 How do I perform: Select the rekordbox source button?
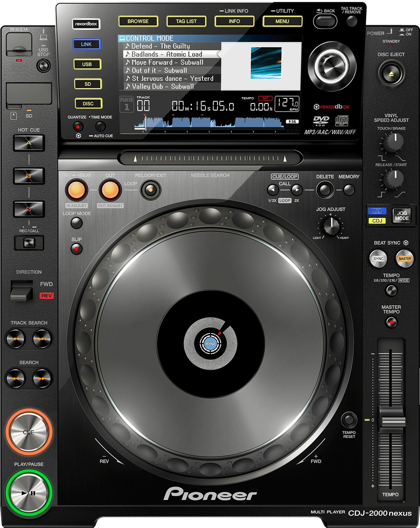click(86, 24)
